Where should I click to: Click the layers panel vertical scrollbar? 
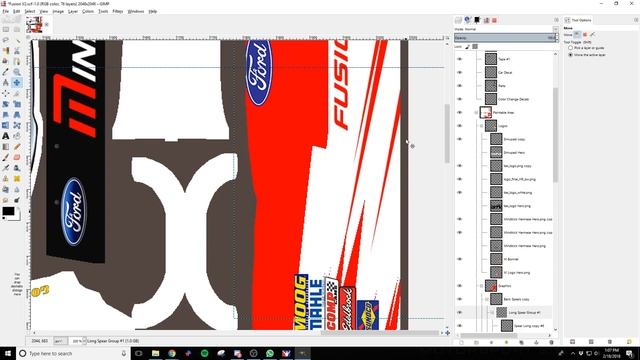[555, 135]
